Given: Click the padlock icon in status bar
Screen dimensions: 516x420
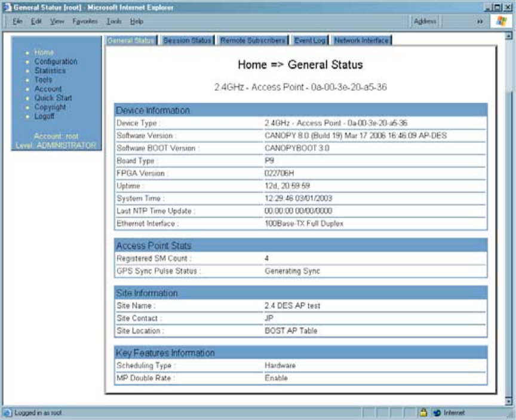Looking at the screenshot, I should coord(423,412).
